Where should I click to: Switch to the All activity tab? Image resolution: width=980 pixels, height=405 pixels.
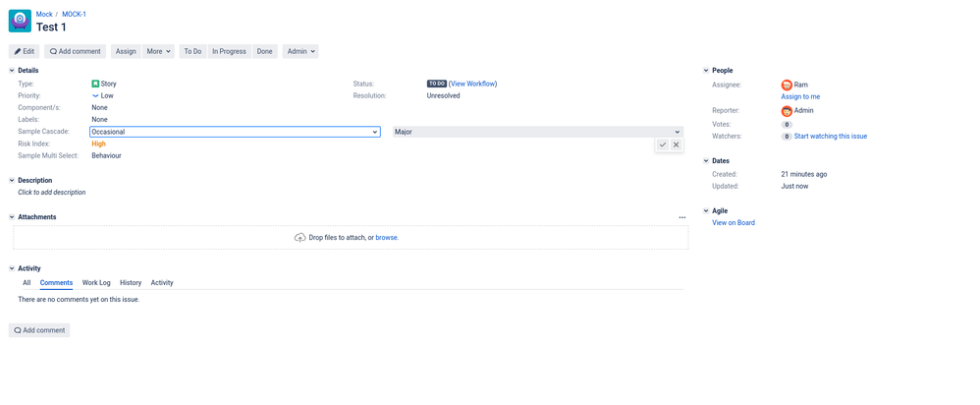click(27, 283)
